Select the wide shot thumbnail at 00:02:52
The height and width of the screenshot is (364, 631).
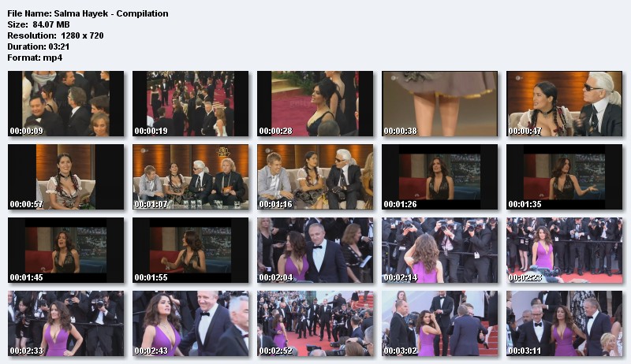[315, 323]
